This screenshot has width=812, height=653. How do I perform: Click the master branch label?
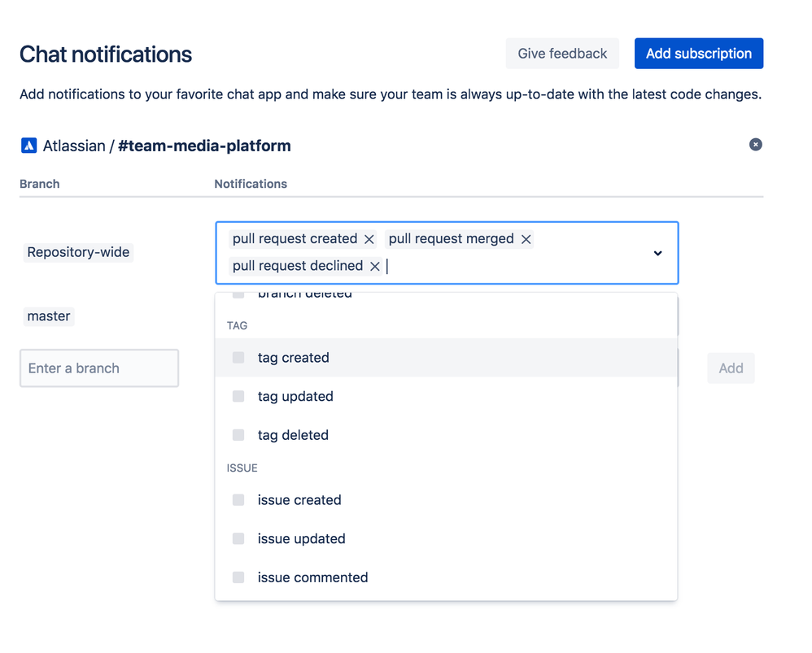coord(49,316)
